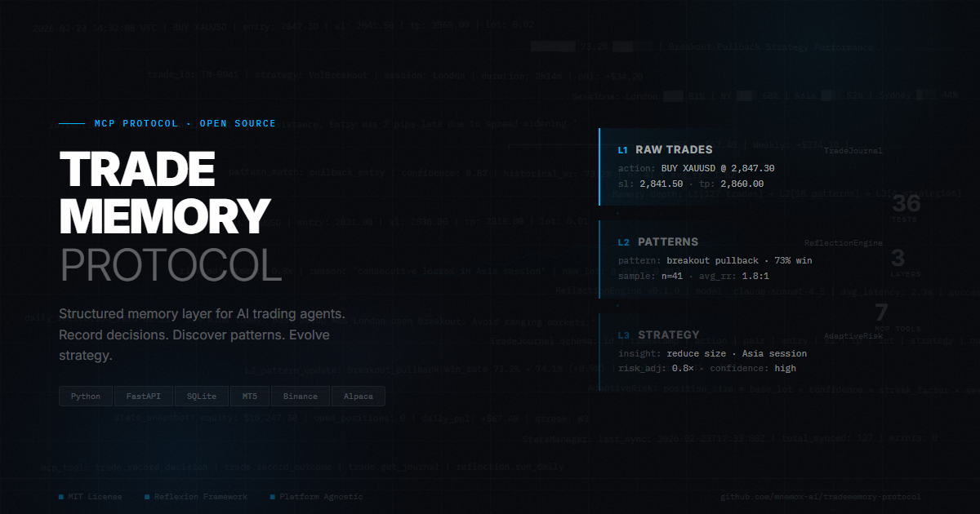Screen dimensions: 980x514
Task: Click the blue square icon beside MIT License
Action: 60,496
